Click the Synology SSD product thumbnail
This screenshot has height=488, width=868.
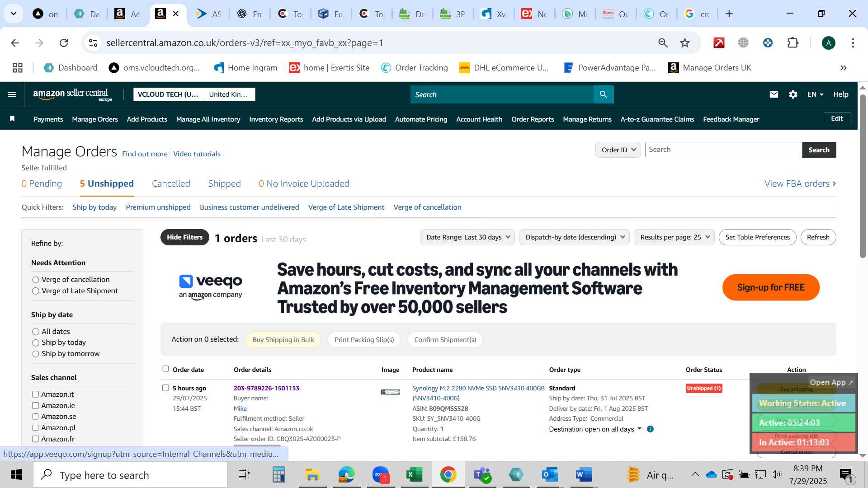[390, 392]
